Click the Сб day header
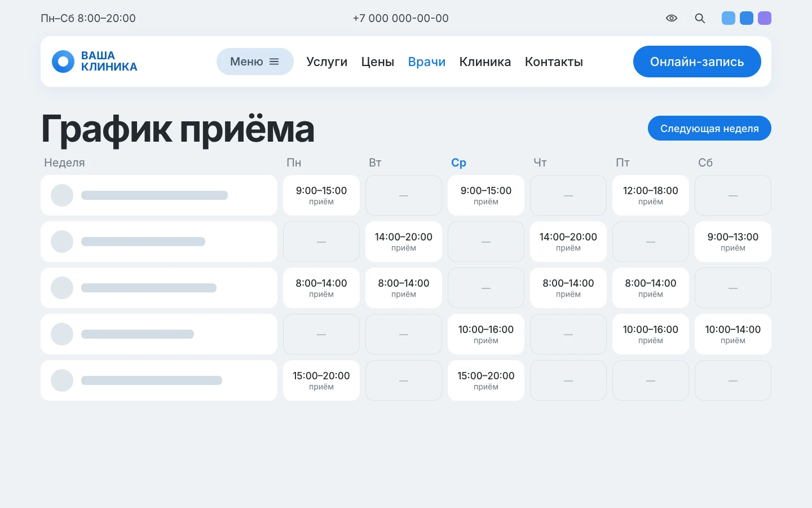Image resolution: width=812 pixels, height=508 pixels. 705,163
